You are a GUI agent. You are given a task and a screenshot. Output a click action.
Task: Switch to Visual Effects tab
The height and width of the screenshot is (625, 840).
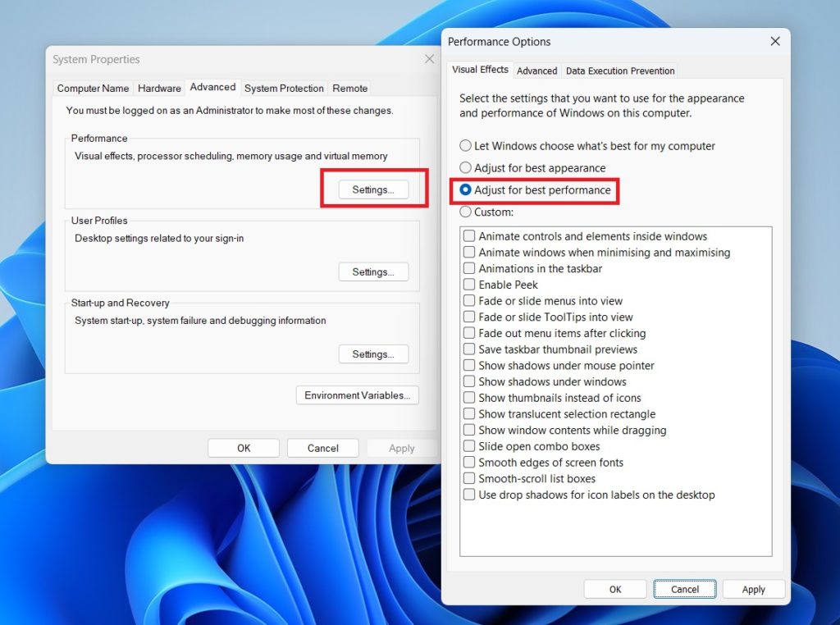tap(480, 70)
